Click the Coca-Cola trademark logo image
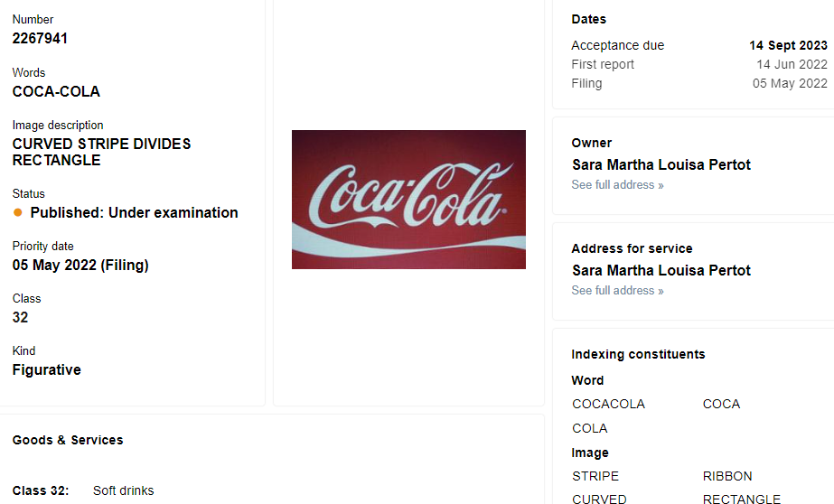The width and height of the screenshot is (834, 504). point(408,200)
